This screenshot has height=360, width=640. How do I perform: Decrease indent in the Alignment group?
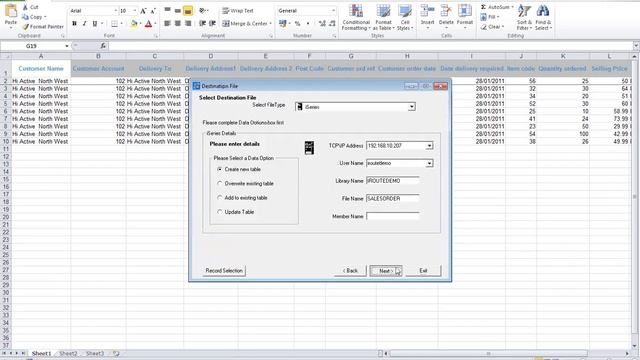pyautogui.click(x=202, y=24)
